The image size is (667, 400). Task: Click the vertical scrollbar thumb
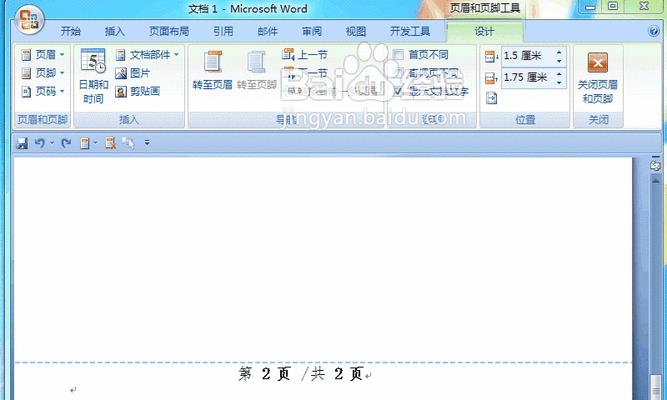(657, 387)
